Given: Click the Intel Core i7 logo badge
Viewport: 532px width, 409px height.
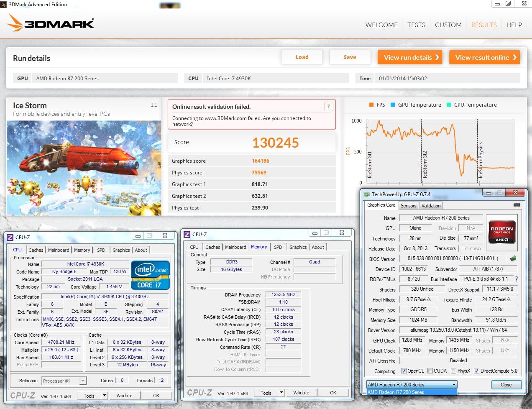Looking at the screenshot, I should coord(151,275).
